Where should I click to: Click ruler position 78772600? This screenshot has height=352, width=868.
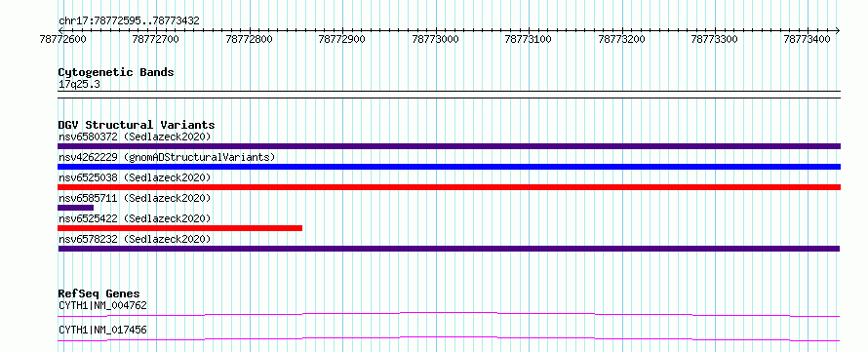click(63, 39)
